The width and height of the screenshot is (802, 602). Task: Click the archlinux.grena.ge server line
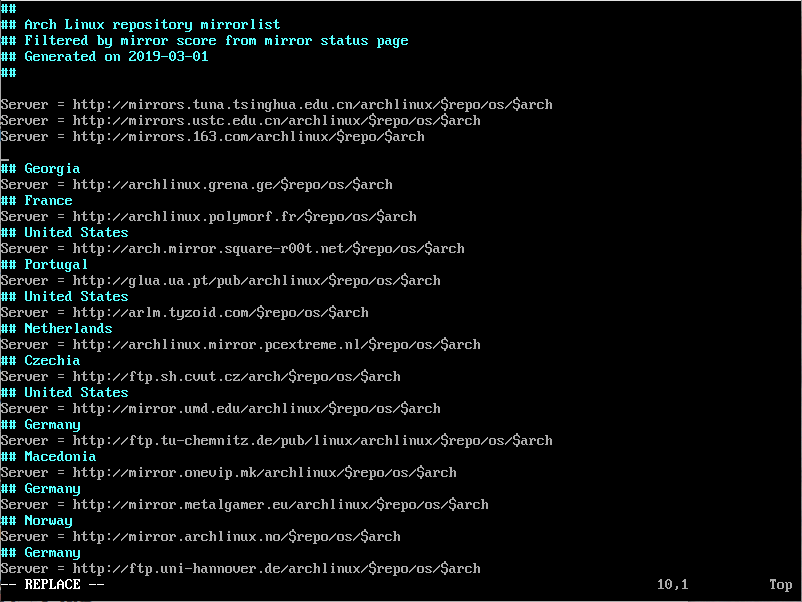[196, 185]
